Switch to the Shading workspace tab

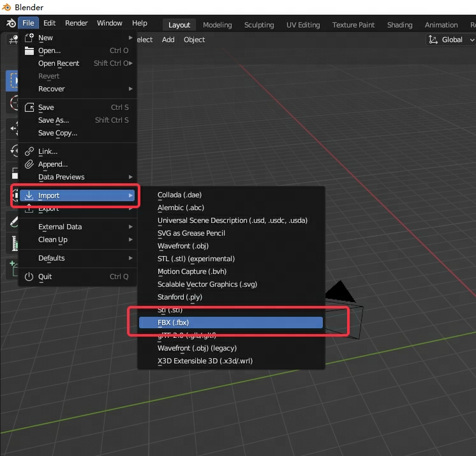(x=399, y=25)
